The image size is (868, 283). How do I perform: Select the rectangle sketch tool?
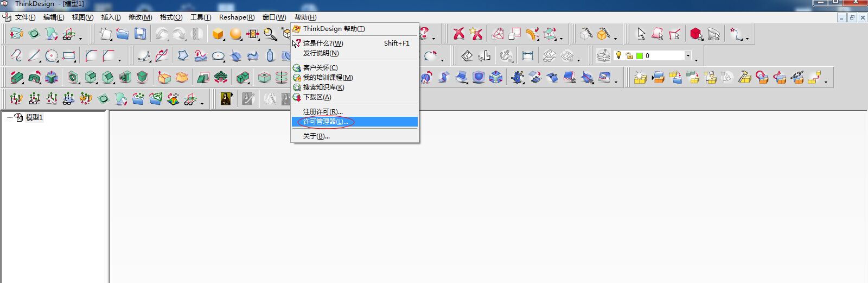pos(69,55)
